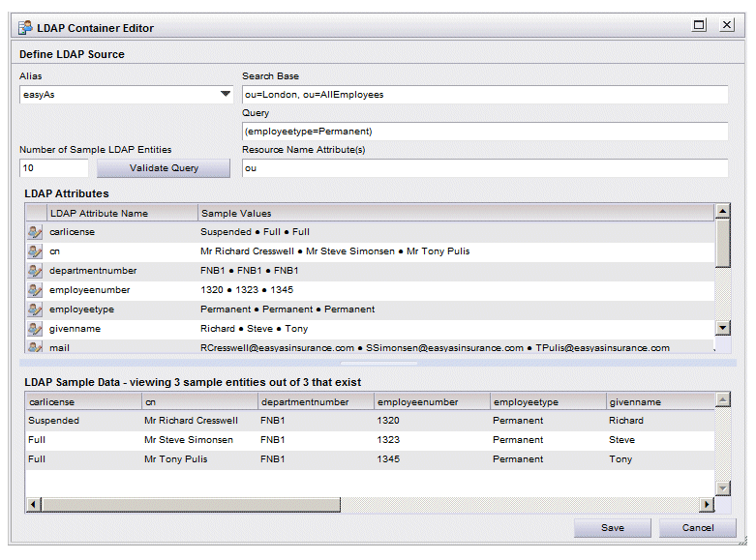Click the sample data vertical scroll down arrow
This screenshot has width=756, height=560.
point(723,488)
